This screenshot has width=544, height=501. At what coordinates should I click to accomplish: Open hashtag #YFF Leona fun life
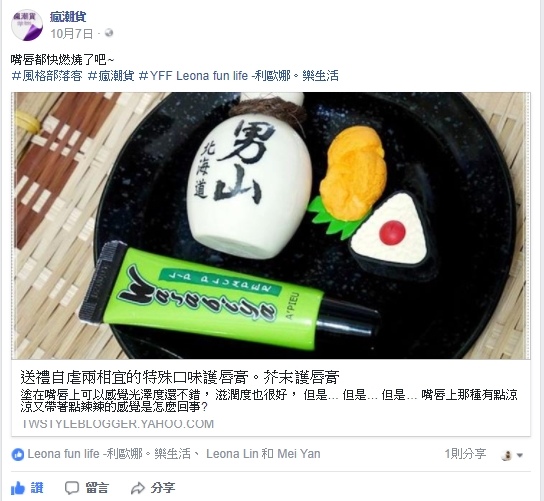[x=238, y=76]
